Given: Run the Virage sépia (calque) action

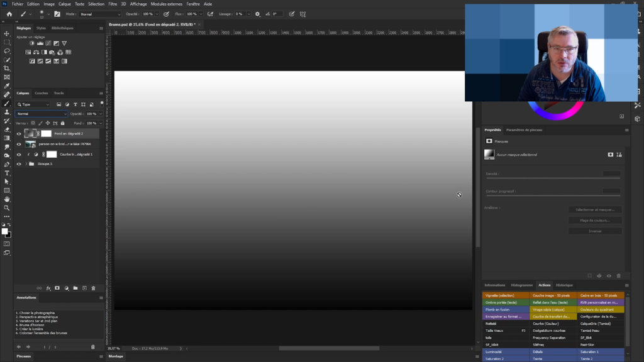Looking at the screenshot, I should [553, 309].
